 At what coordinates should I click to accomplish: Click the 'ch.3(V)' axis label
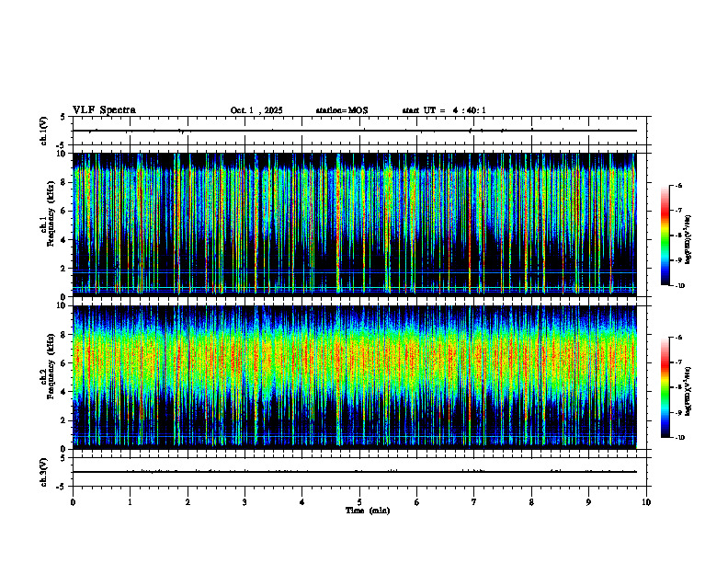tap(43, 472)
